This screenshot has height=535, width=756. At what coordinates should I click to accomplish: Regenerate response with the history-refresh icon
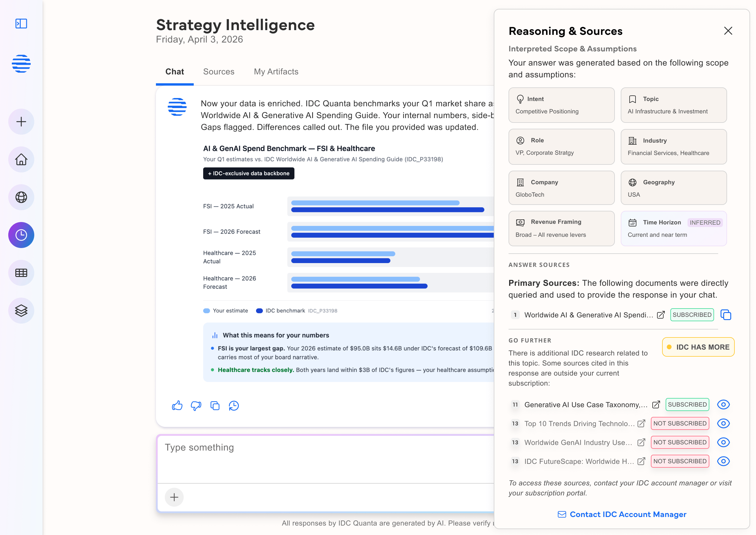coord(234,406)
